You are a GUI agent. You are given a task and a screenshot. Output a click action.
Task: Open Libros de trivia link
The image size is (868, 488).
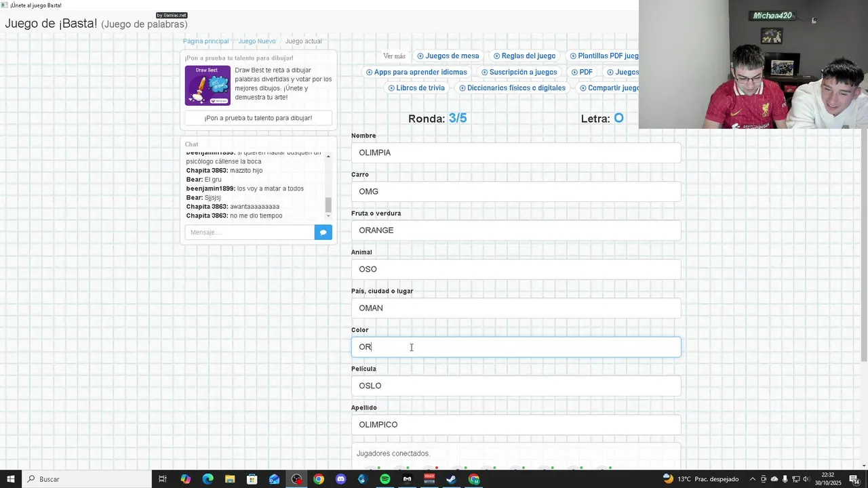(416, 88)
